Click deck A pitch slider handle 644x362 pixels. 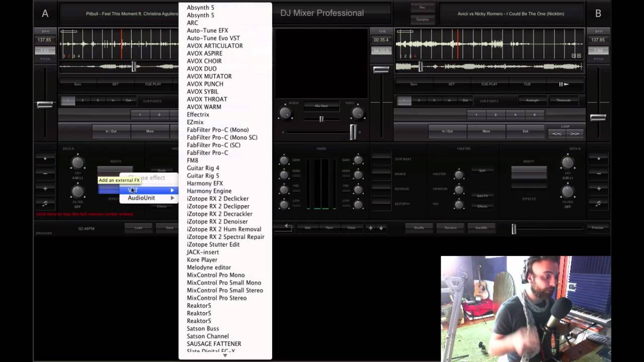(45, 105)
